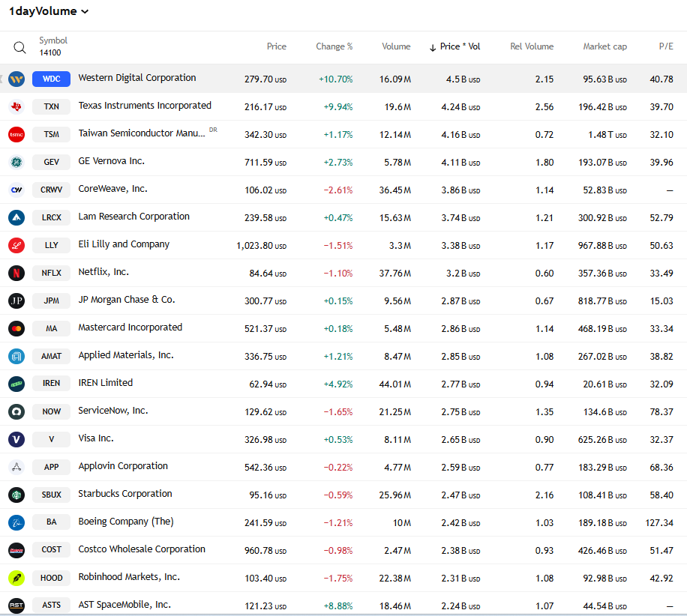687x616 pixels.
Task: Select the IREN ticker badge
Action: pyautogui.click(x=51, y=383)
